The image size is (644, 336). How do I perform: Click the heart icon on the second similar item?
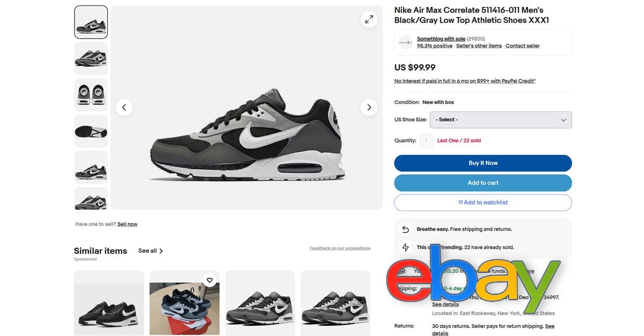point(210,280)
